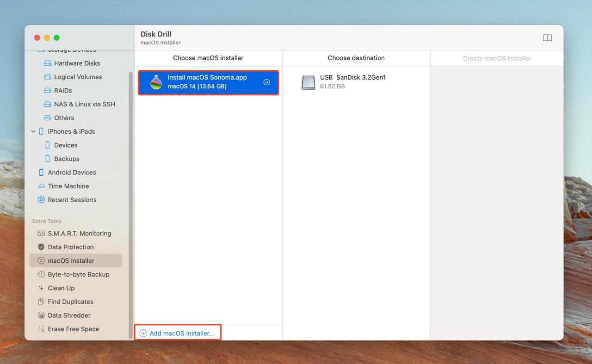Close the Disk Drill window

click(x=37, y=37)
